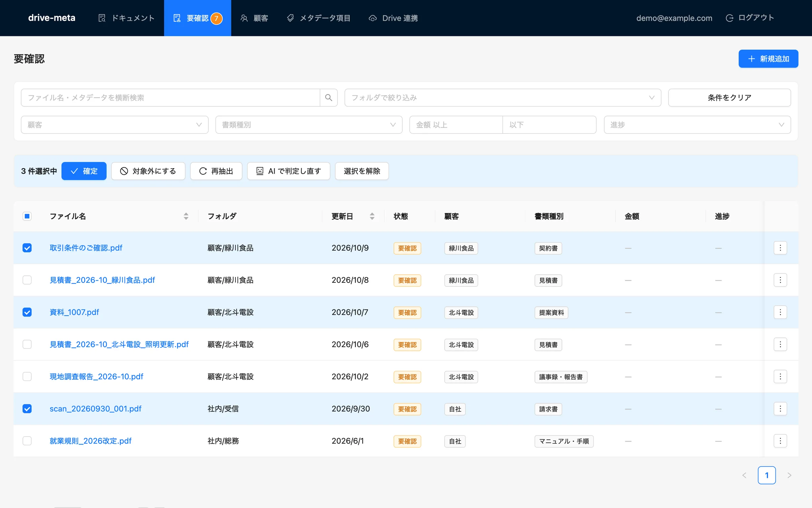This screenshot has width=812, height=508.
Task: Check 就業規則_2026改定.pdf row checkbox
Action: [x=27, y=441]
